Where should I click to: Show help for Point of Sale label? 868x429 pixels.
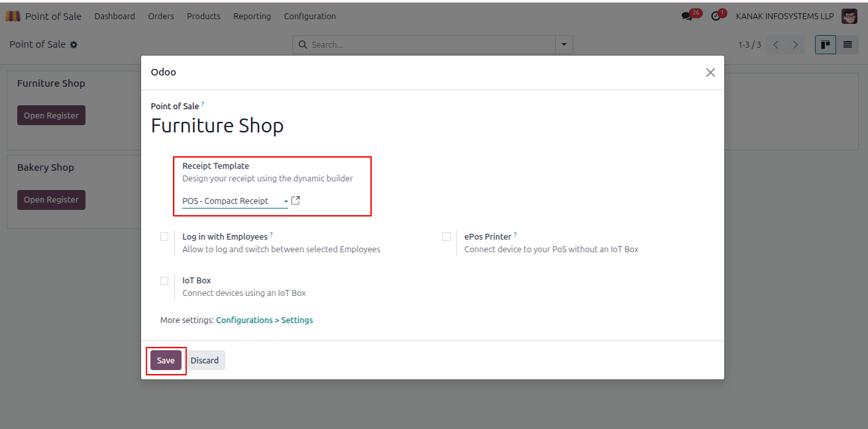[203, 105]
